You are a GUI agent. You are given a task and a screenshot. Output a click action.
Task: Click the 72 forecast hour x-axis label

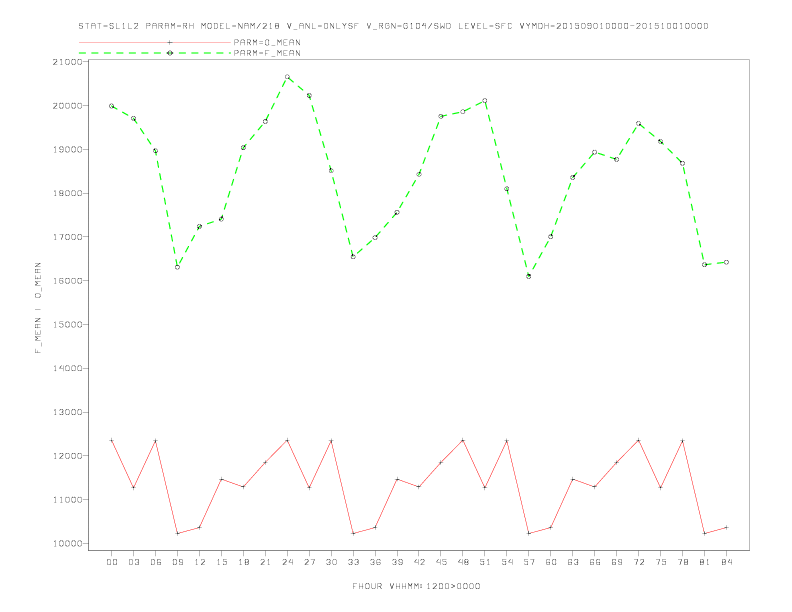point(638,562)
